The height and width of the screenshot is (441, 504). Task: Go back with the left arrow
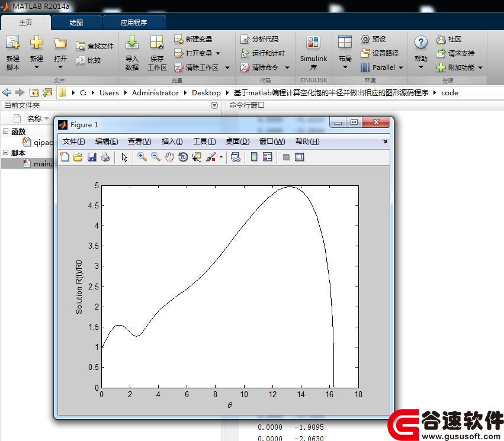coord(7,93)
